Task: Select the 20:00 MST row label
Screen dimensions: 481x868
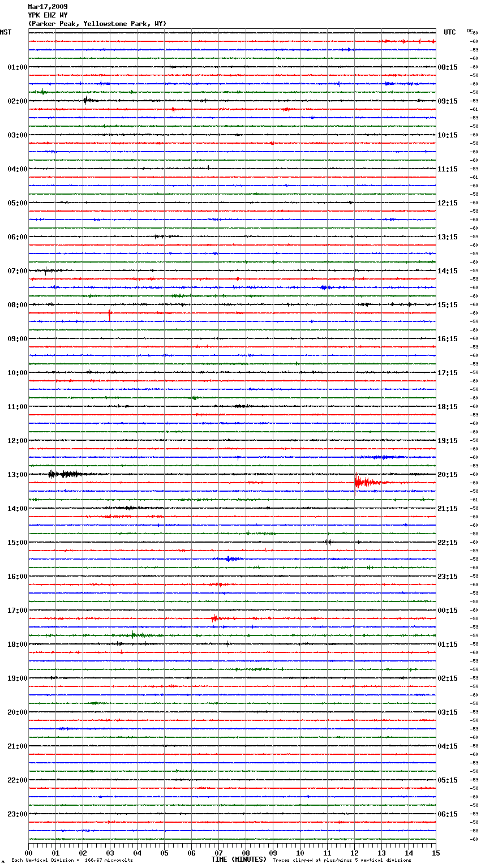Action: click(18, 712)
